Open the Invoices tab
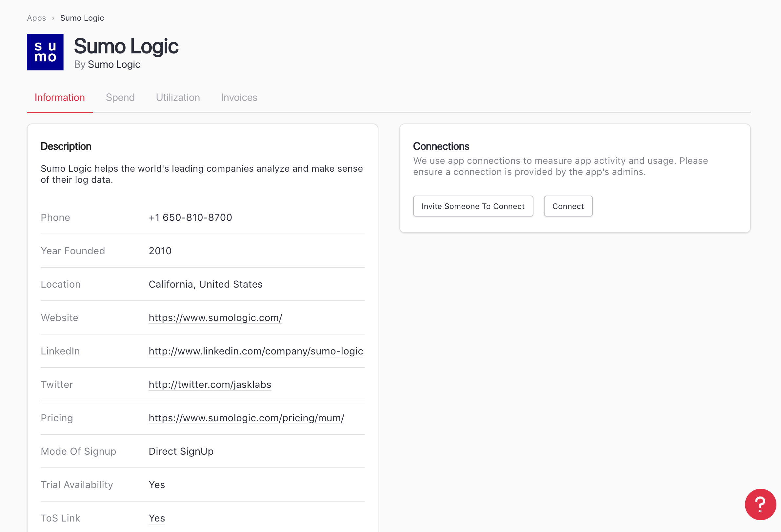781x532 pixels. coord(239,97)
